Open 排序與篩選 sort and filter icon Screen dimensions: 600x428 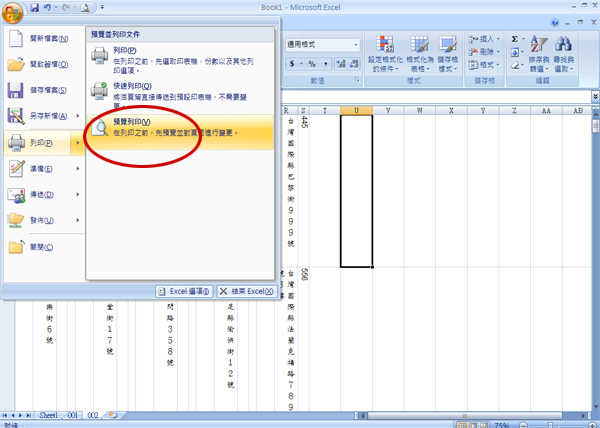[x=539, y=54]
